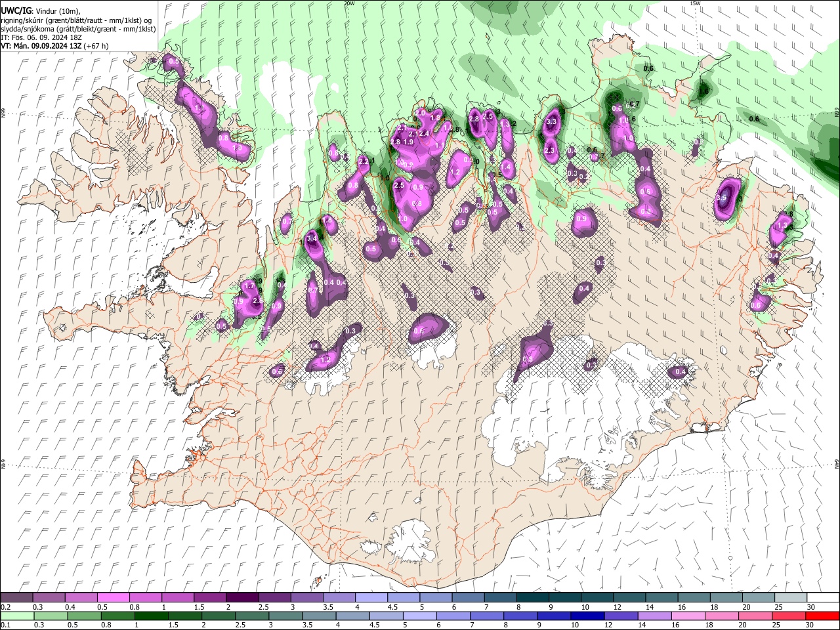Click the UWC/IG title in the header box

coord(16,10)
